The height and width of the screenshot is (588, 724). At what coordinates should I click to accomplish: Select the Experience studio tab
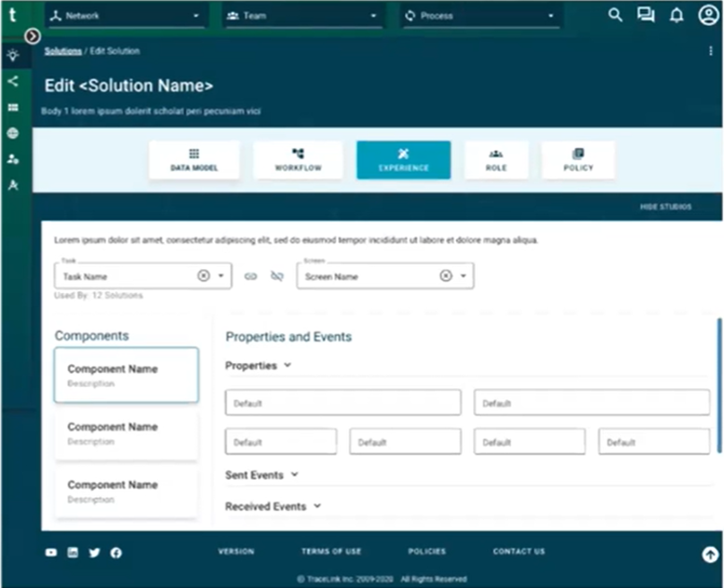click(403, 160)
